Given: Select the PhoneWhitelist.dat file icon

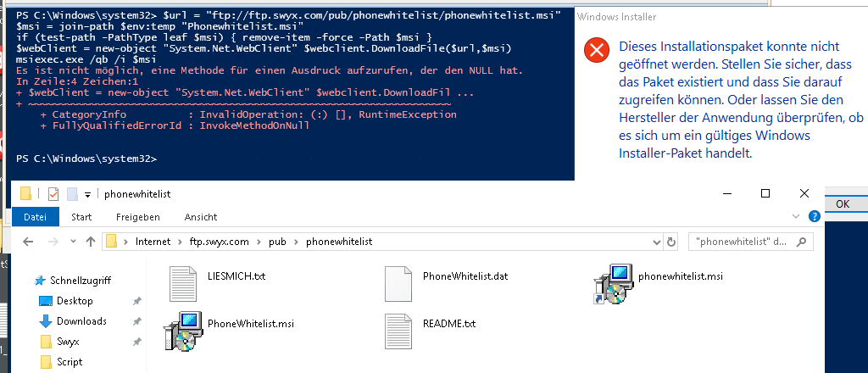Looking at the screenshot, I should (x=398, y=283).
